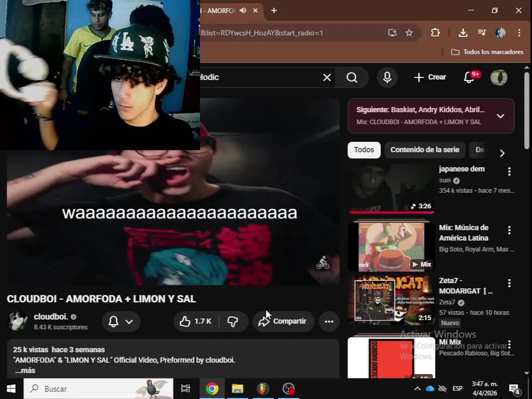The height and width of the screenshot is (399, 532).
Task: Open the Chrome profile avatar
Action: (x=500, y=33)
